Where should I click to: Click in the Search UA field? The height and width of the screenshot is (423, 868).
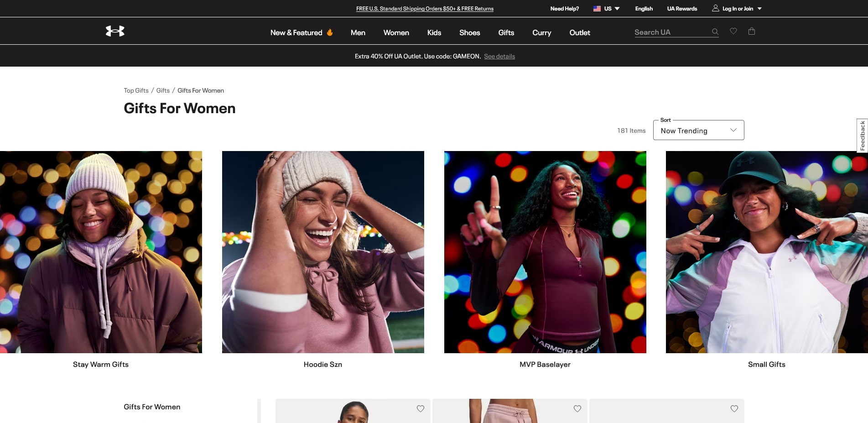coord(670,32)
